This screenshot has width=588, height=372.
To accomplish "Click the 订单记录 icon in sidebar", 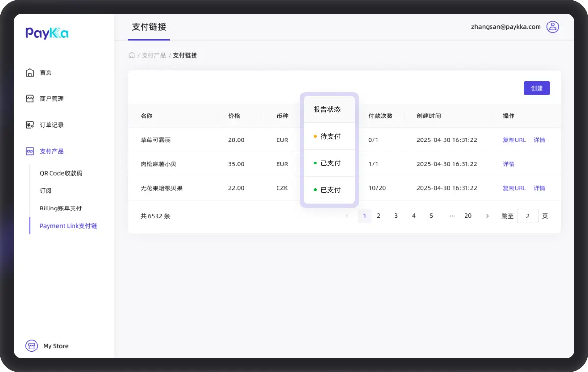I will click(30, 125).
